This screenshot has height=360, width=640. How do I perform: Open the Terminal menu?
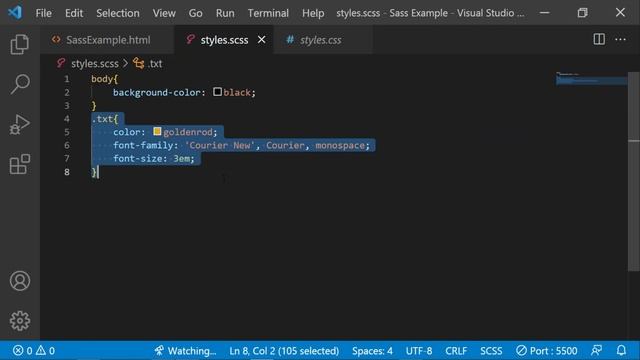pyautogui.click(x=268, y=13)
